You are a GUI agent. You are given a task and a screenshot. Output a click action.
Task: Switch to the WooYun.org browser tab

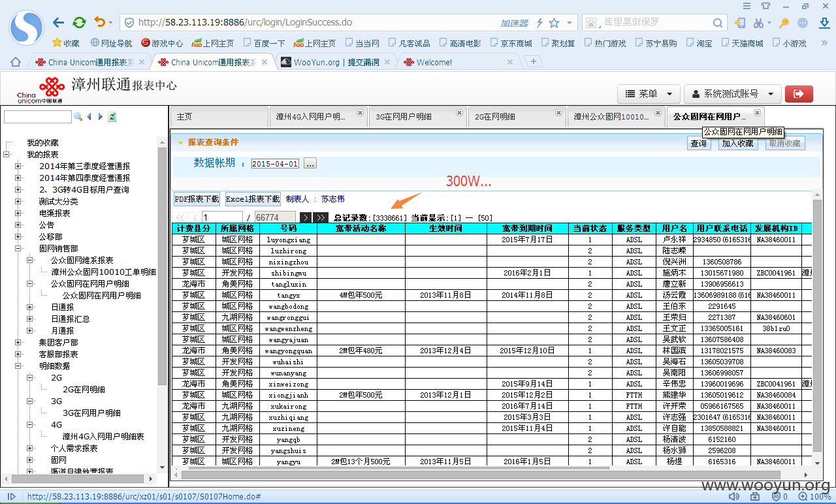tap(335, 62)
